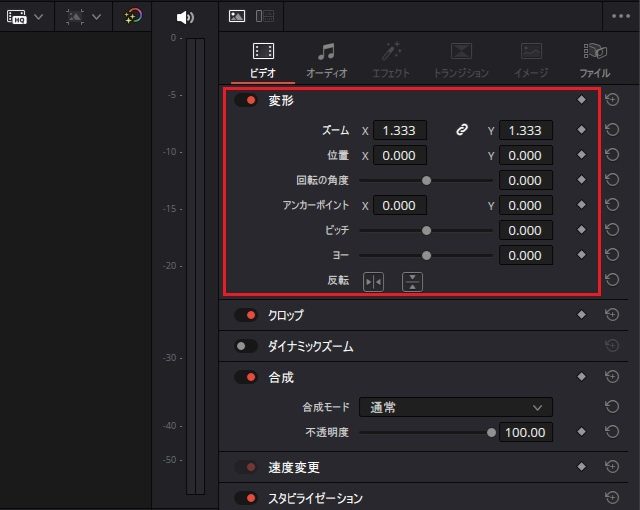The width and height of the screenshot is (640, 510).
Task: Click the HQ proxy media icon
Action: click(x=17, y=17)
